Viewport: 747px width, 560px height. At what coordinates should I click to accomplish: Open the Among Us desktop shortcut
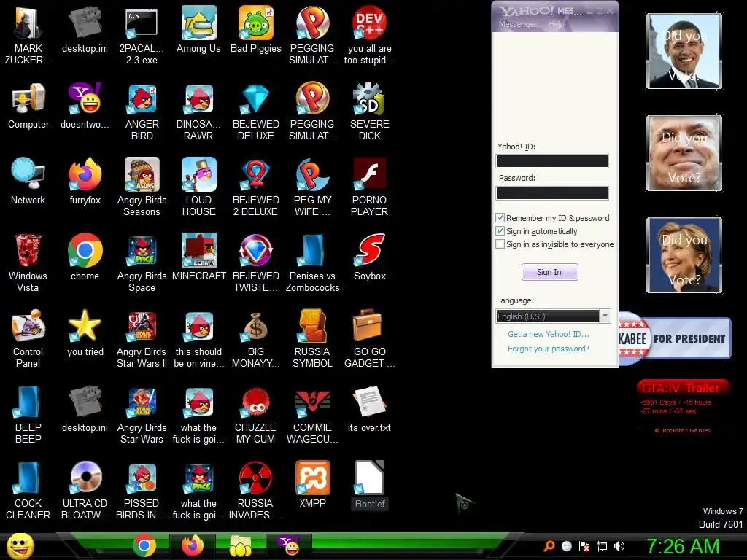coord(198,29)
